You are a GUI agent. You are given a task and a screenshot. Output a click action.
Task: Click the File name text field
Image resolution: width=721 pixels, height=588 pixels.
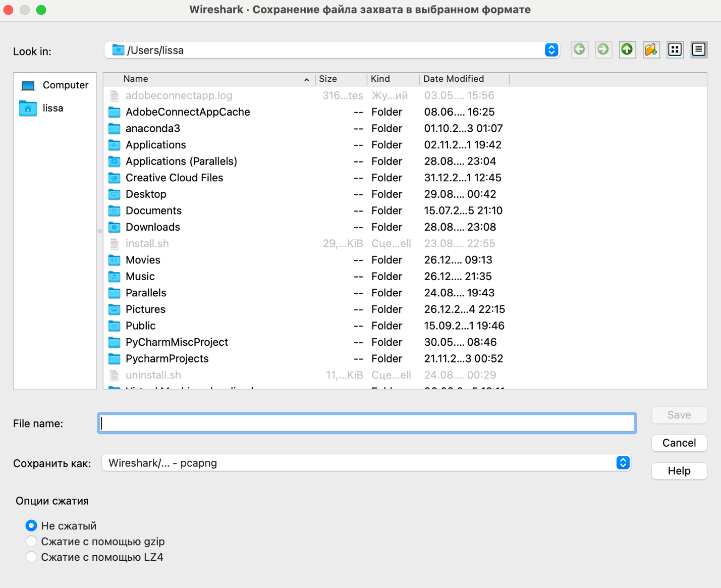point(367,423)
